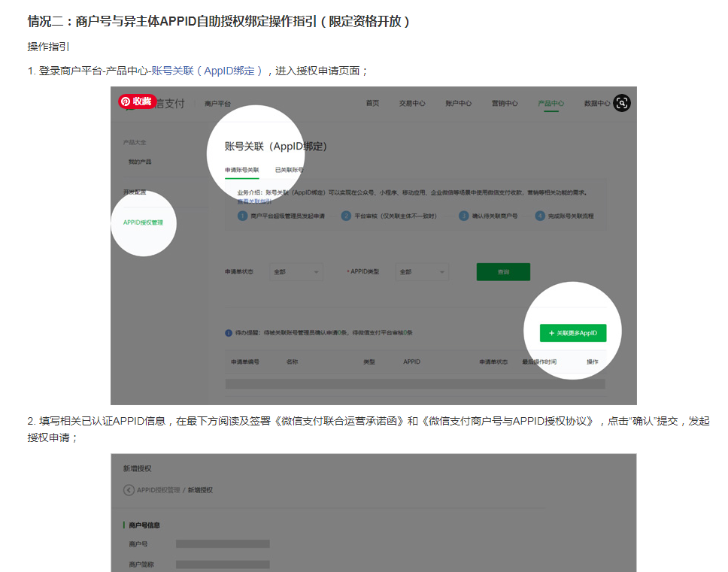Open the 营销中心 nav item
This screenshot has height=572, width=728.
click(x=505, y=103)
